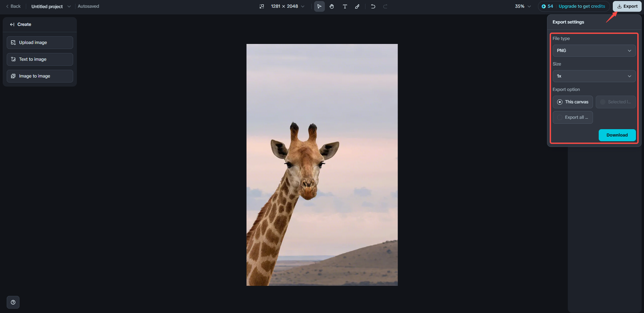Go back using the Back button

tap(13, 7)
